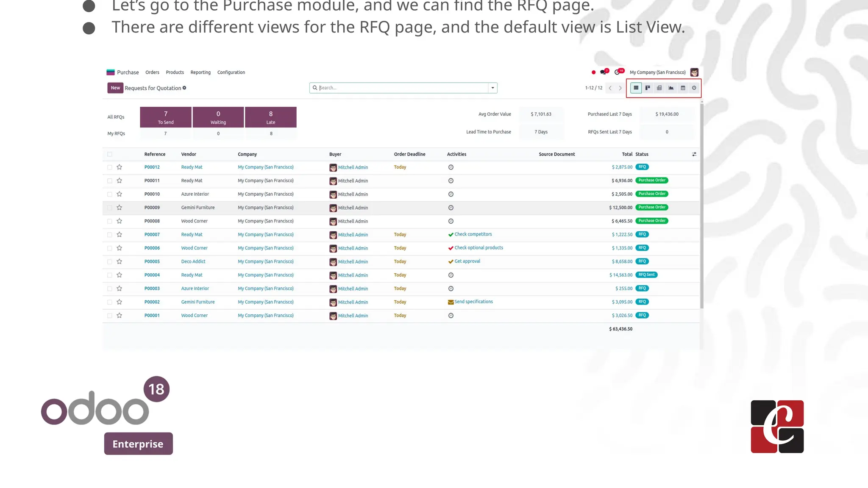Viewport: 868px width, 488px height.
Task: Switch to Activity view icon
Action: pyautogui.click(x=694, y=88)
